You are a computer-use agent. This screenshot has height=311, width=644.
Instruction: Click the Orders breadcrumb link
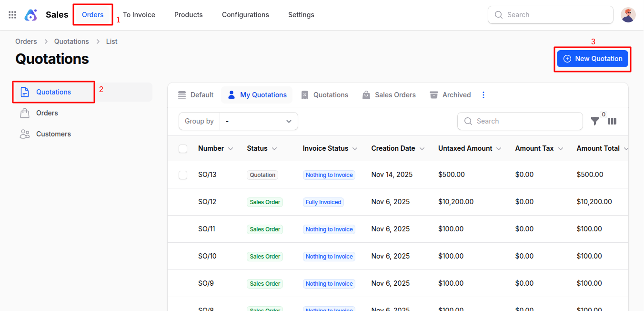26,41
